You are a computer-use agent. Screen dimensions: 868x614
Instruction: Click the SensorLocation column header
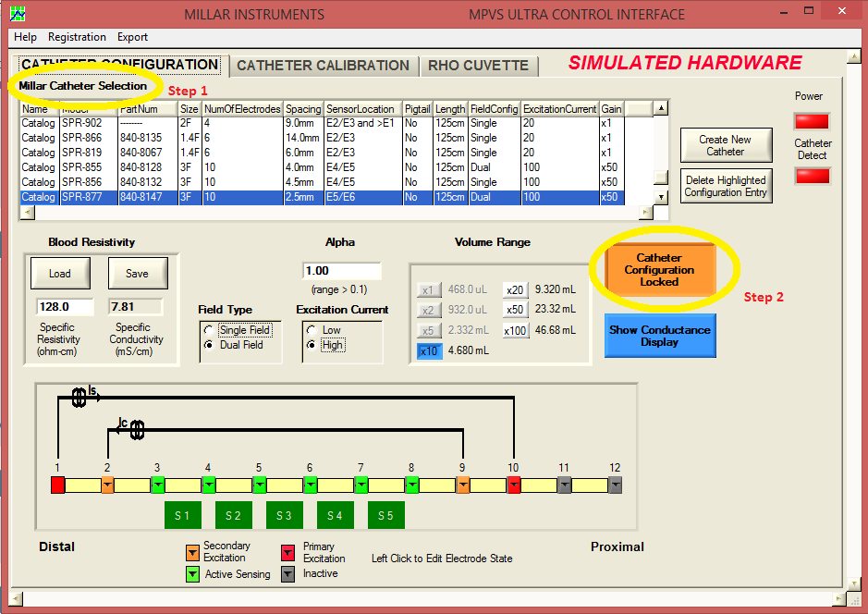[362, 109]
